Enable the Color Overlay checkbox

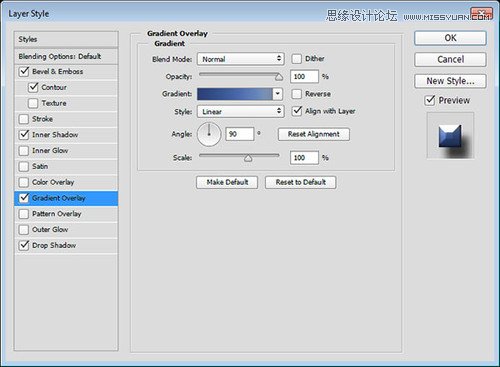click(x=24, y=182)
